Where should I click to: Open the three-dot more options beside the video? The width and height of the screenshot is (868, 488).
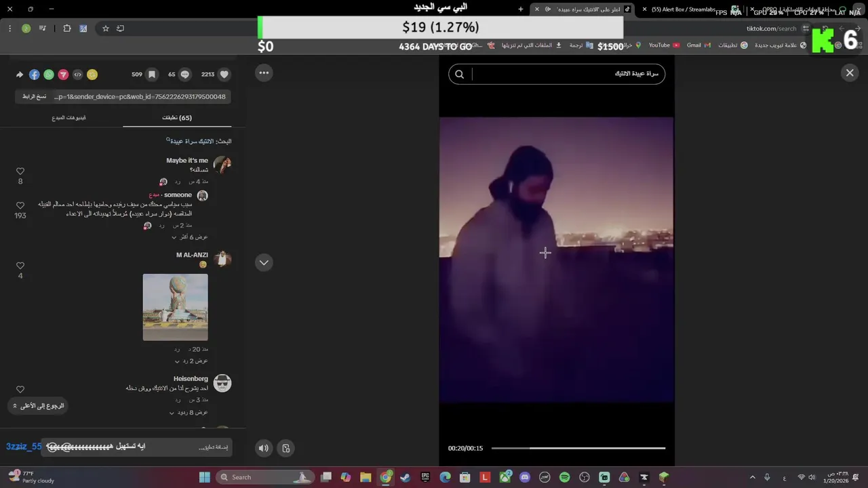coord(264,73)
